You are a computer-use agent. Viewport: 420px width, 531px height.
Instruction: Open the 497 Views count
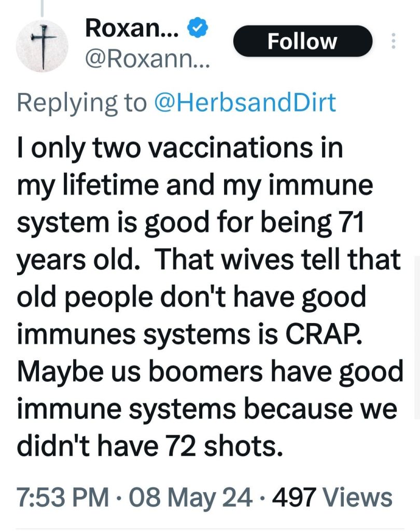(332, 497)
